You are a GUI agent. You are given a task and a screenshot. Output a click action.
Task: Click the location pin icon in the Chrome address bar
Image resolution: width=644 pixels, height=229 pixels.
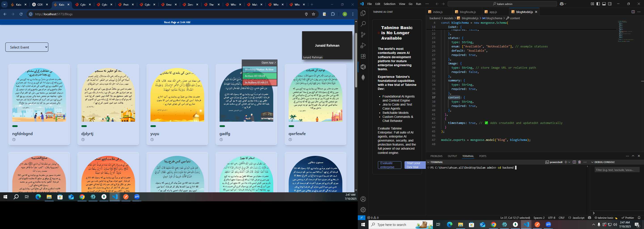[306, 14]
